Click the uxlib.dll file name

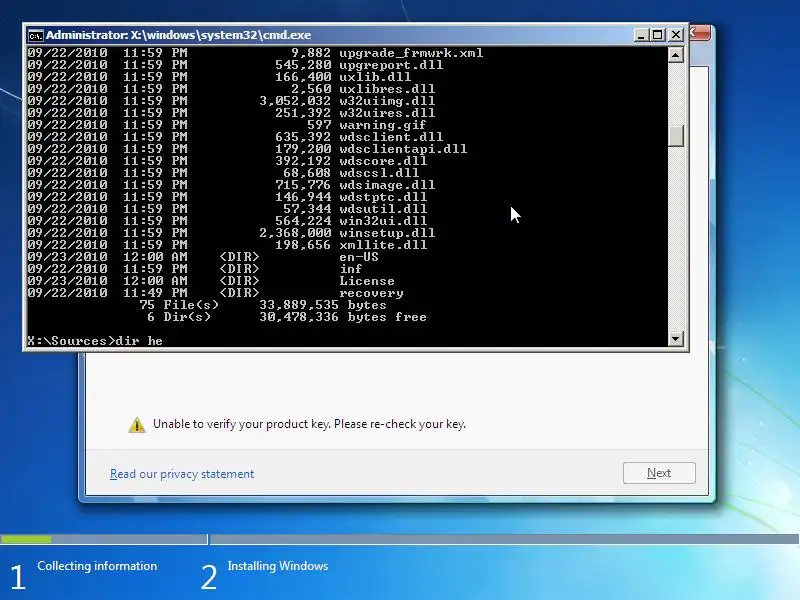click(375, 77)
